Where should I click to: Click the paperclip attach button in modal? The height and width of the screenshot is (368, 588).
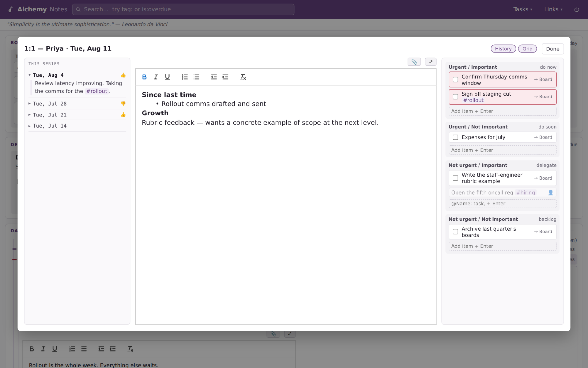[x=414, y=62]
